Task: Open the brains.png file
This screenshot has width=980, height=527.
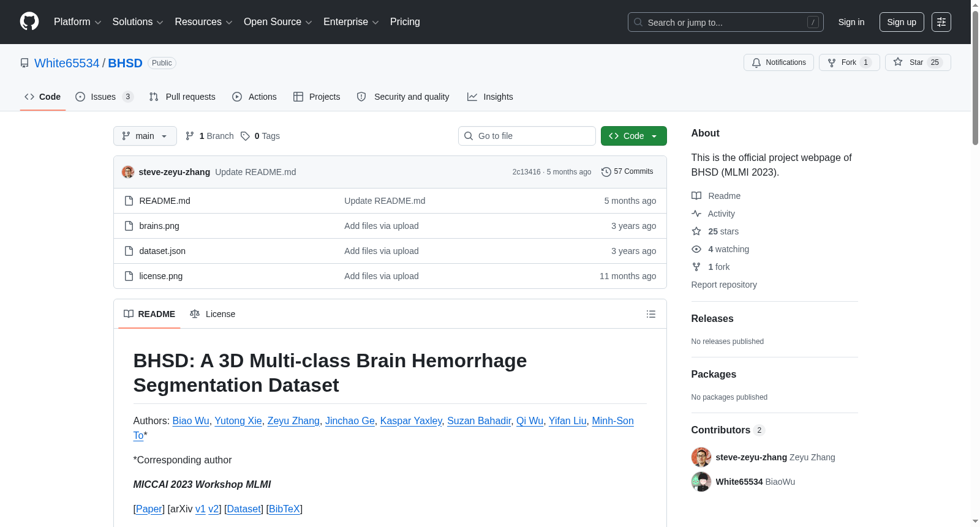Action: (159, 226)
